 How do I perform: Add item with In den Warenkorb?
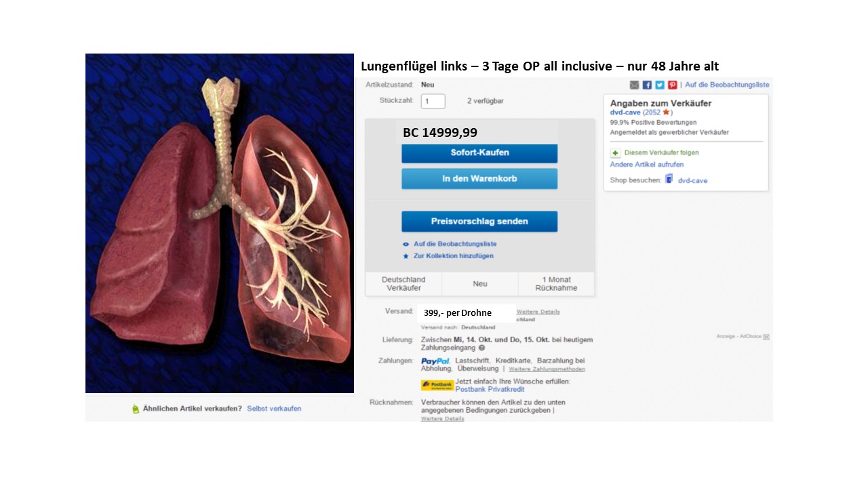pyautogui.click(x=479, y=179)
